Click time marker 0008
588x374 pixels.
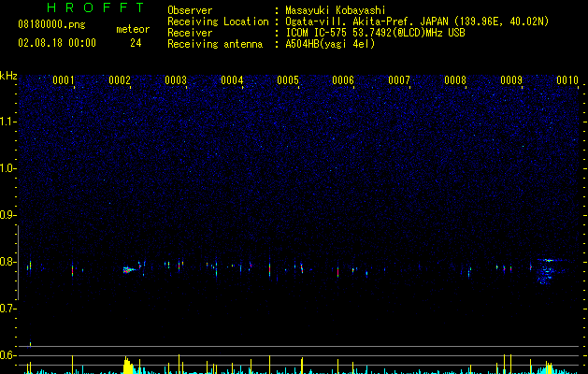pyautogui.click(x=455, y=80)
